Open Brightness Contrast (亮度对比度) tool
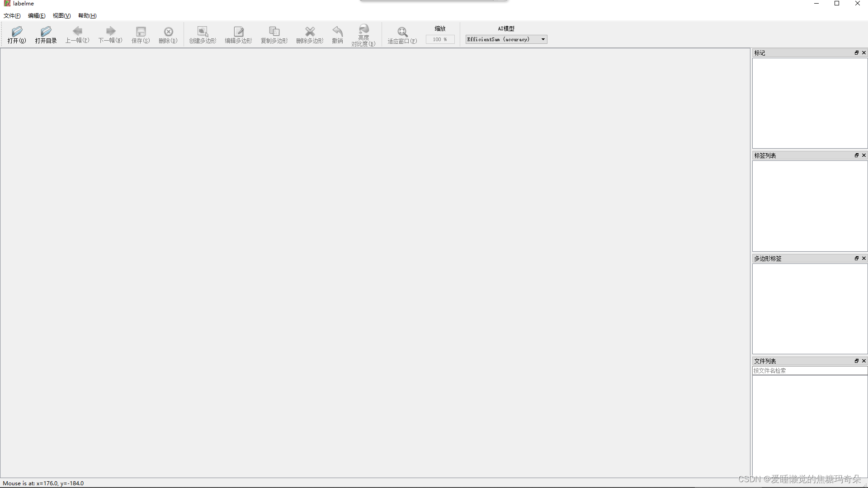 click(x=363, y=29)
